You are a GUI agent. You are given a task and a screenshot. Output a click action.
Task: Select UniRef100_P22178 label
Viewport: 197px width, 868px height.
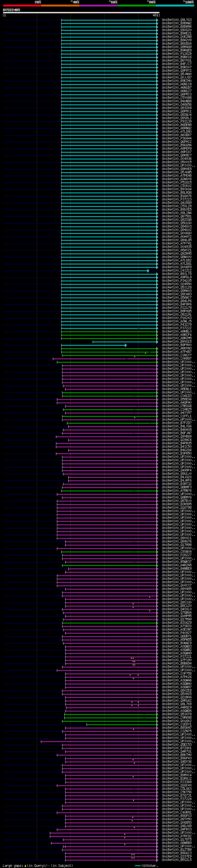[x=177, y=308]
